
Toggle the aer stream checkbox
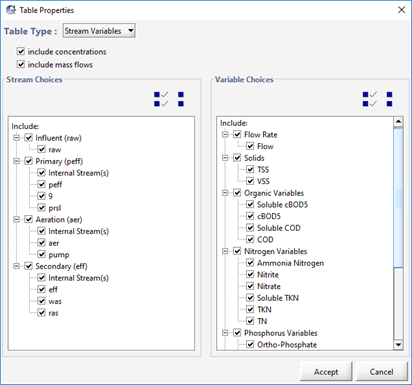pos(41,243)
